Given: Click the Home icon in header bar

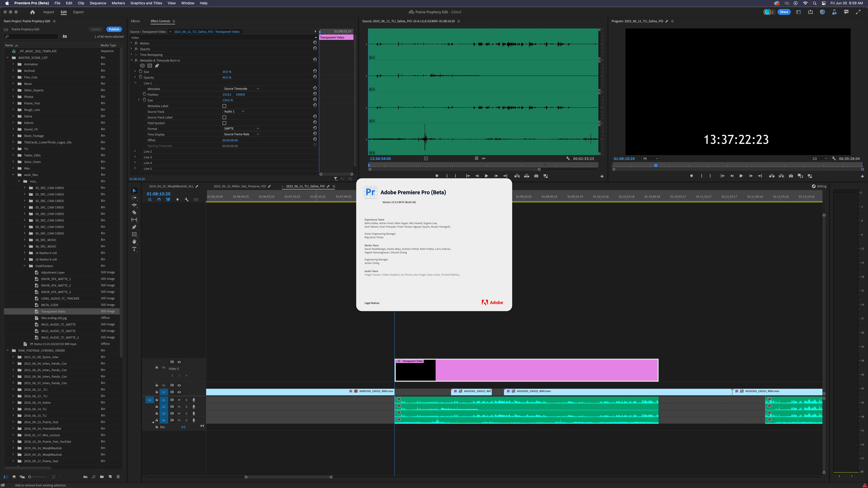Looking at the screenshot, I should pos(32,12).
